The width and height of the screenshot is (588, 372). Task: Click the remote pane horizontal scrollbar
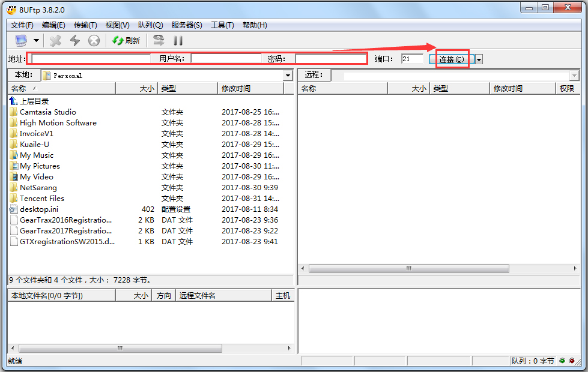pyautogui.click(x=408, y=269)
